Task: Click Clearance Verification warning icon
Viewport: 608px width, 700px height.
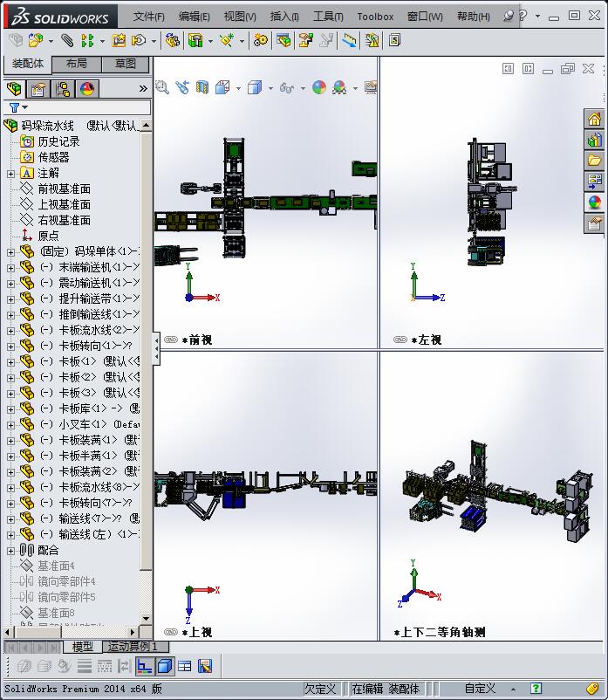Action: click(x=372, y=41)
